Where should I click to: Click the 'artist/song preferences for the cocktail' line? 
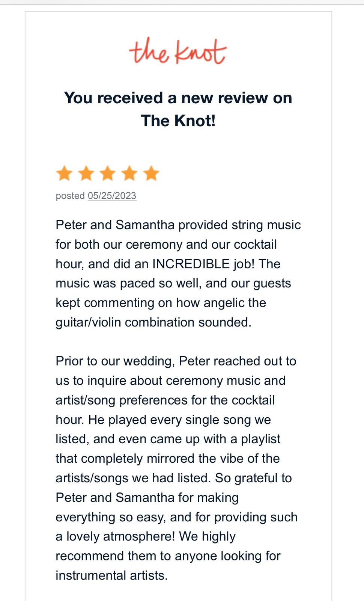tap(165, 400)
